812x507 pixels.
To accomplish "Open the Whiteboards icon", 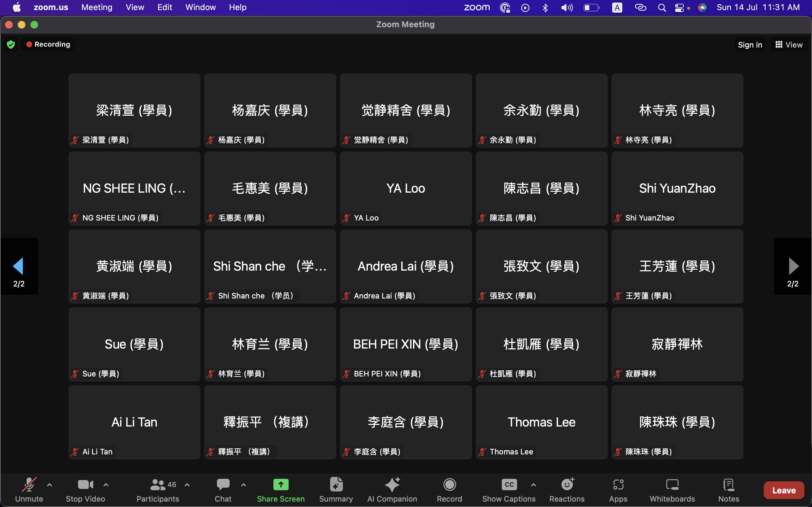I will pyautogui.click(x=672, y=485).
